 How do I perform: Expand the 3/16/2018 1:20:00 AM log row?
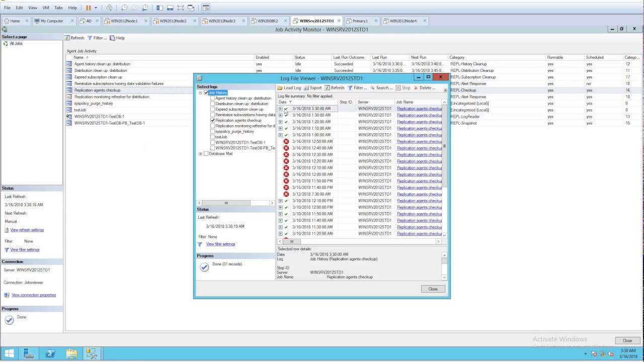(280, 122)
